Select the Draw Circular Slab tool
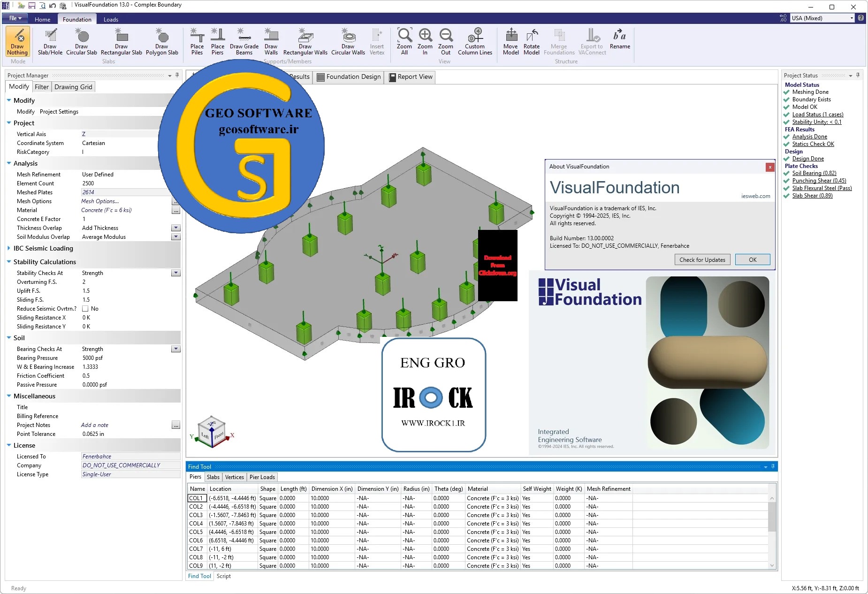Image resolution: width=868 pixels, height=594 pixels. pyautogui.click(x=82, y=42)
